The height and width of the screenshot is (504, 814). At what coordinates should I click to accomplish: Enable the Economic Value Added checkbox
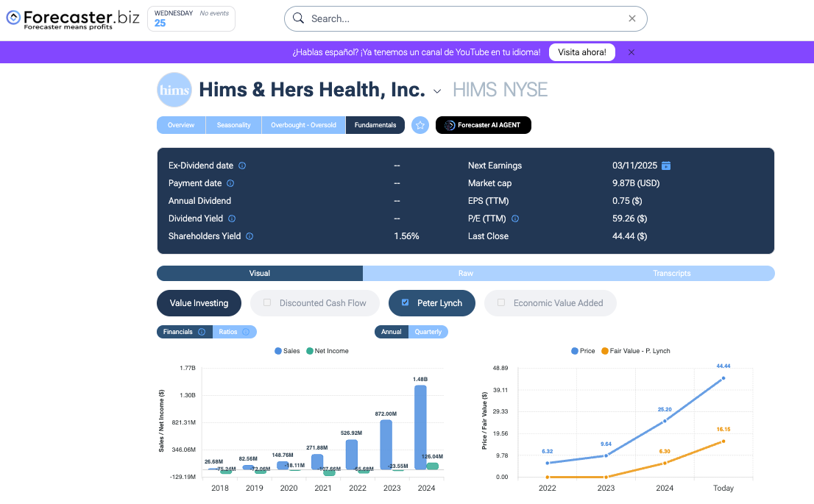click(x=501, y=302)
